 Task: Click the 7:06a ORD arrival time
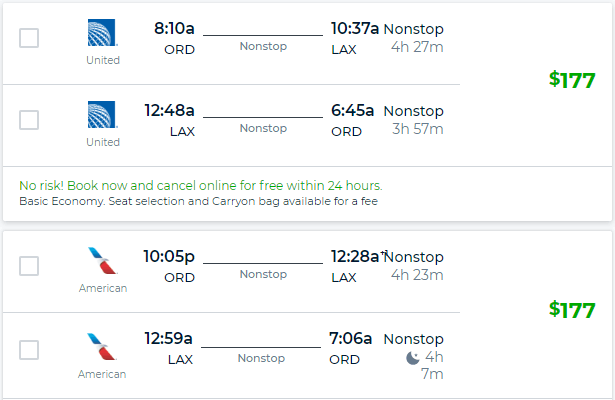coord(350,338)
